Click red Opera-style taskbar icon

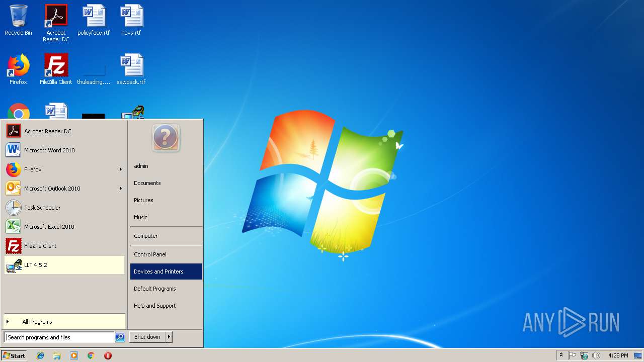[x=108, y=355]
